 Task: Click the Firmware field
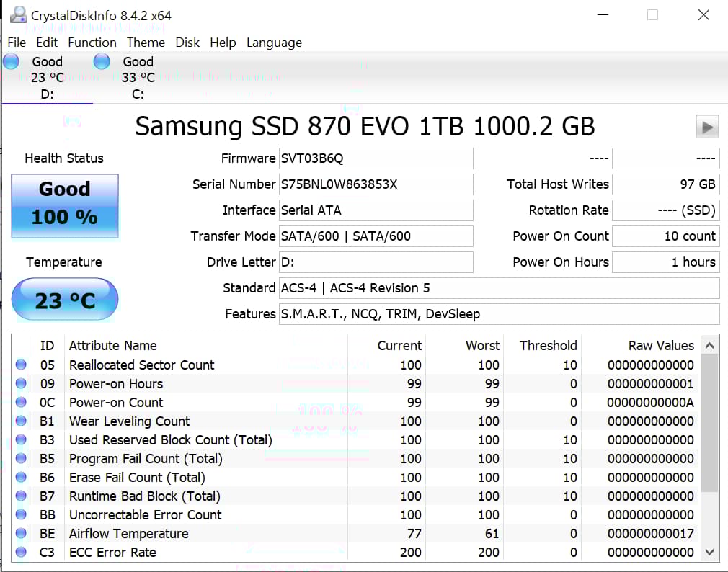376,158
